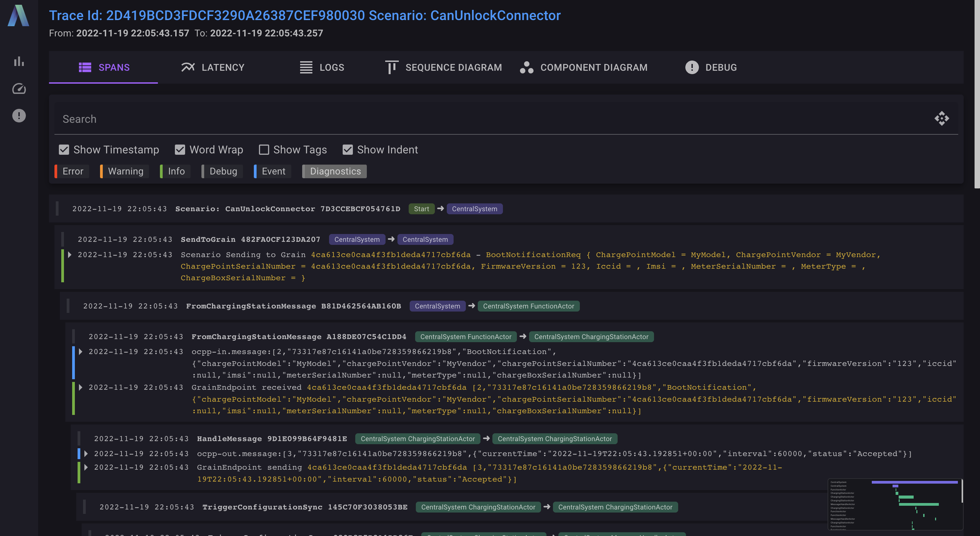The image size is (980, 536).
Task: Expand the Scenario Sending to Grain log entry
Action: (x=70, y=255)
